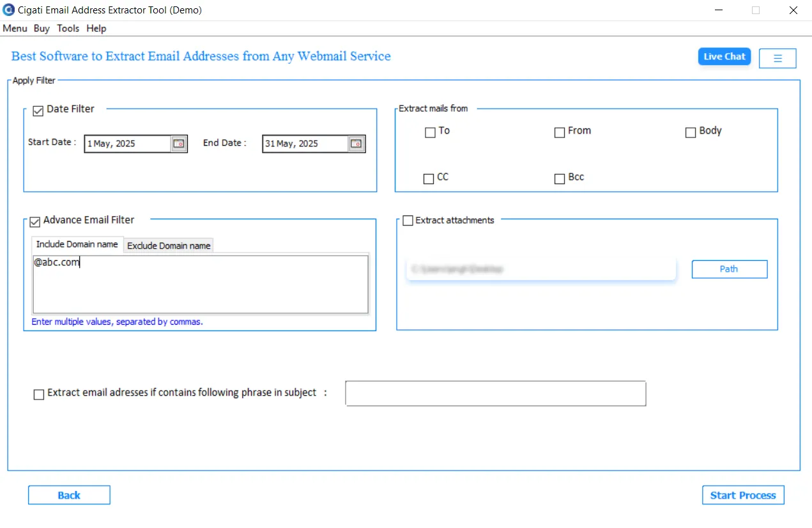Viewport: 812px width, 528px height.
Task: Enable the Extract attachments checkbox
Action: (408, 221)
